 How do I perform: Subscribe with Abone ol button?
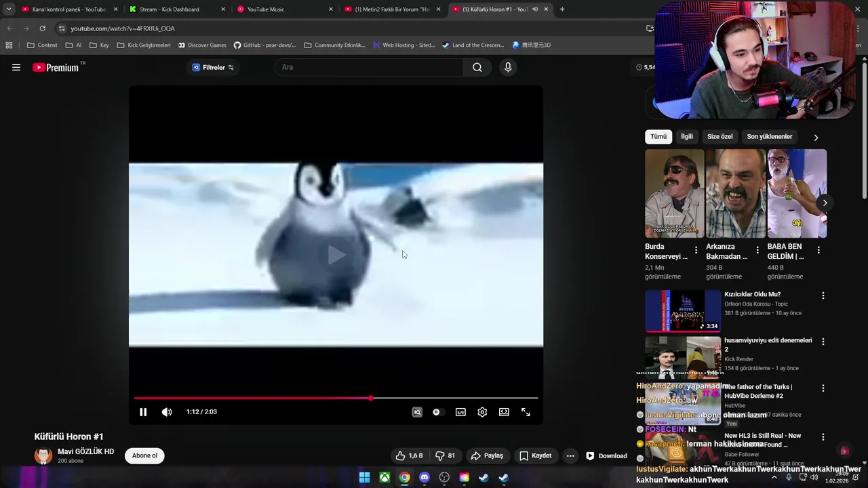click(x=144, y=455)
